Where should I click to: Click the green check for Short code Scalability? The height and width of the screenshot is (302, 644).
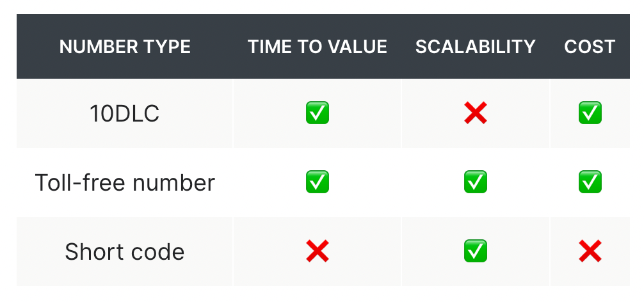(x=476, y=251)
